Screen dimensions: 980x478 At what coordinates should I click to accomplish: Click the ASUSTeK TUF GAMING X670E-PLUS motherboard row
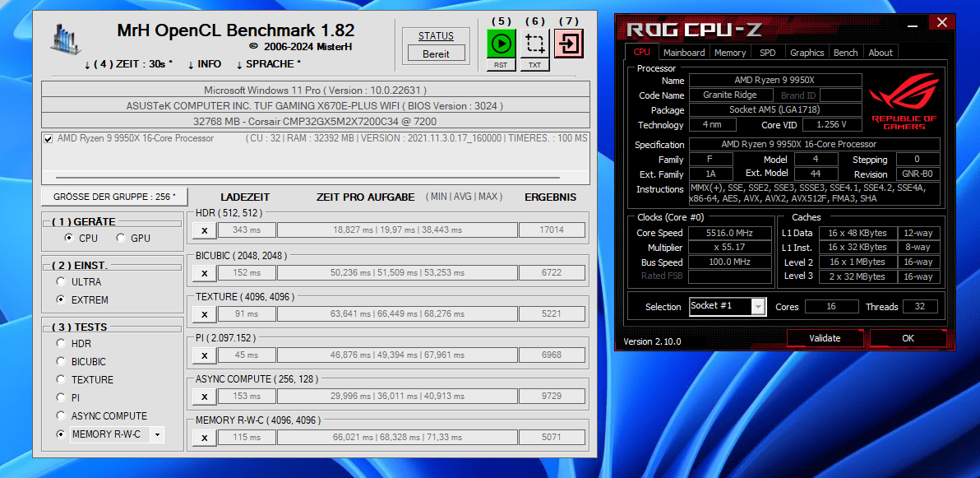coord(315,106)
